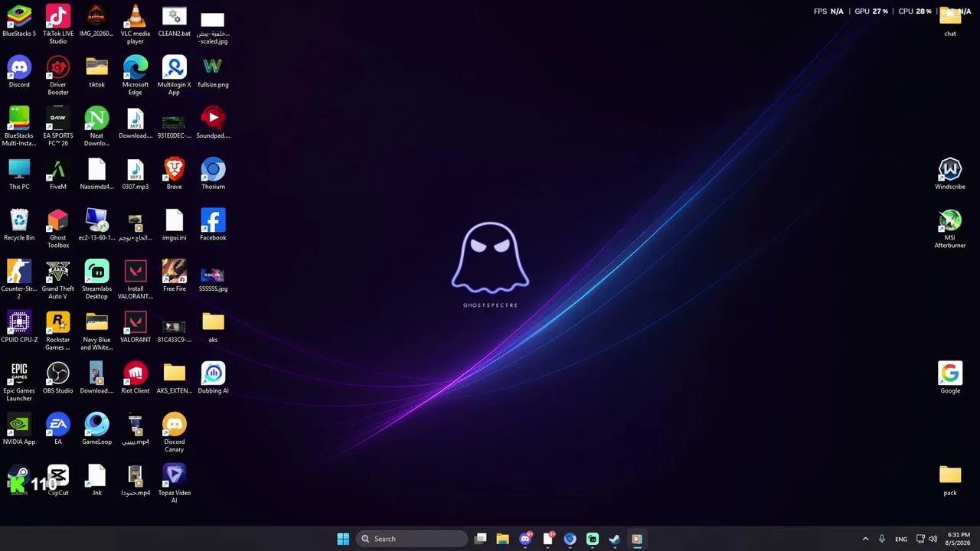Click the Streamlabs Desktop shortcut on desktop
Viewport: 980px width, 551px height.
(x=96, y=280)
